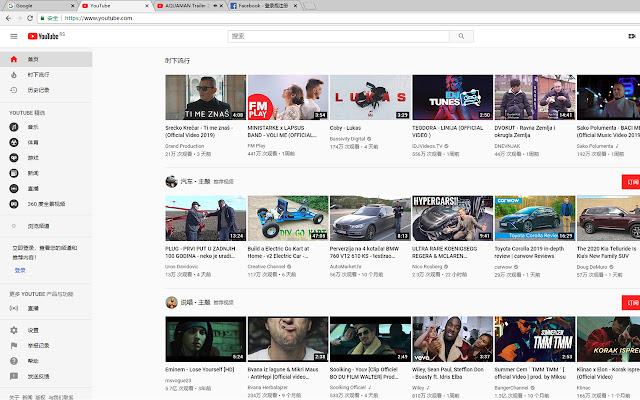
Task: Open 时下流行 in the sidebar
Action: click(37, 74)
